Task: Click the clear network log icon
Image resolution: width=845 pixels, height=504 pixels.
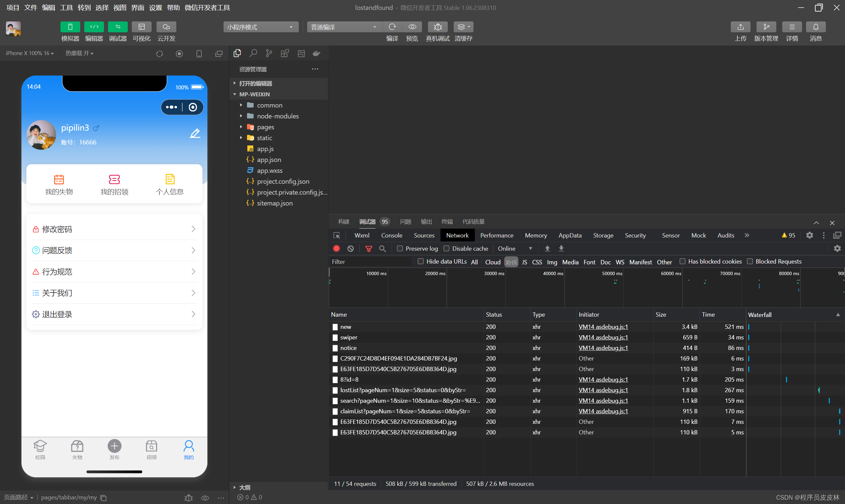Action: [350, 248]
